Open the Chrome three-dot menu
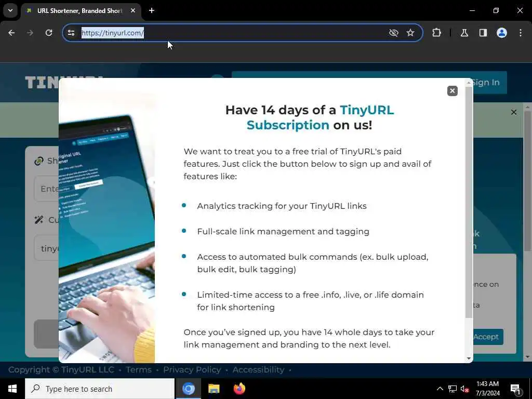The image size is (532, 399). point(521,33)
